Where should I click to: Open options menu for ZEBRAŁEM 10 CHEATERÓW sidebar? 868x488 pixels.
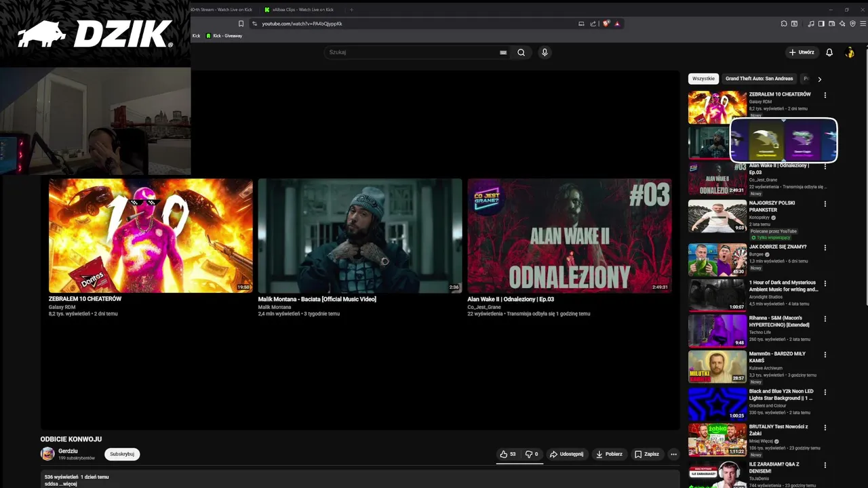click(x=825, y=96)
